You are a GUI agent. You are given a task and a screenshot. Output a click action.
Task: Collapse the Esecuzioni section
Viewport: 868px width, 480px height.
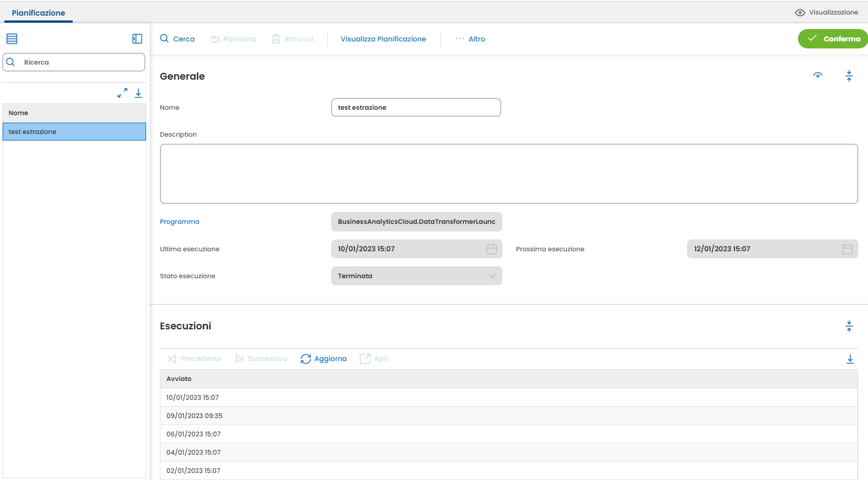coord(849,326)
